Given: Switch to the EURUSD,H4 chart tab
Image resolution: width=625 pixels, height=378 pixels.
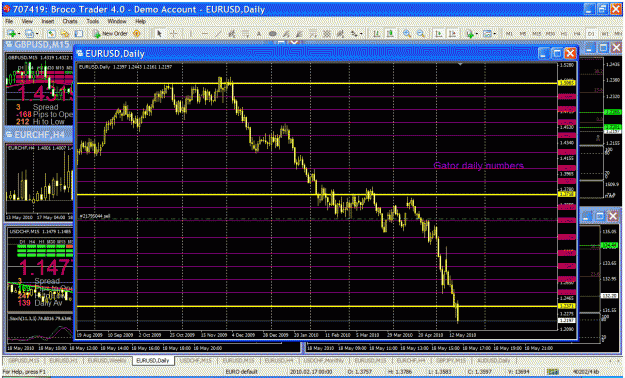Looking at the screenshot, I should (279, 360).
